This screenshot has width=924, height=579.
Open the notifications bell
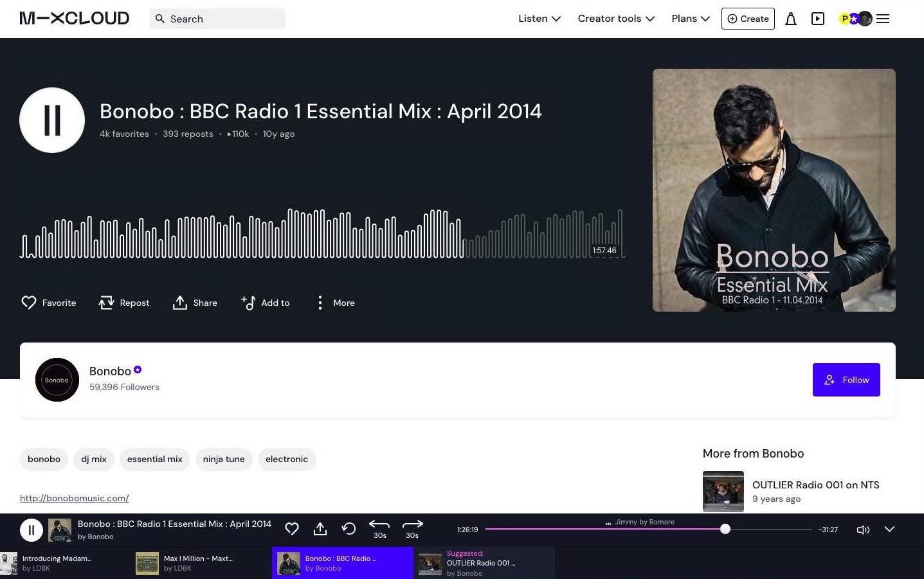point(791,19)
